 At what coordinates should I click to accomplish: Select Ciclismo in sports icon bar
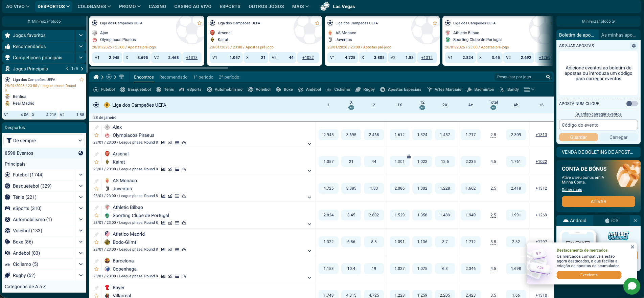coord(338,89)
